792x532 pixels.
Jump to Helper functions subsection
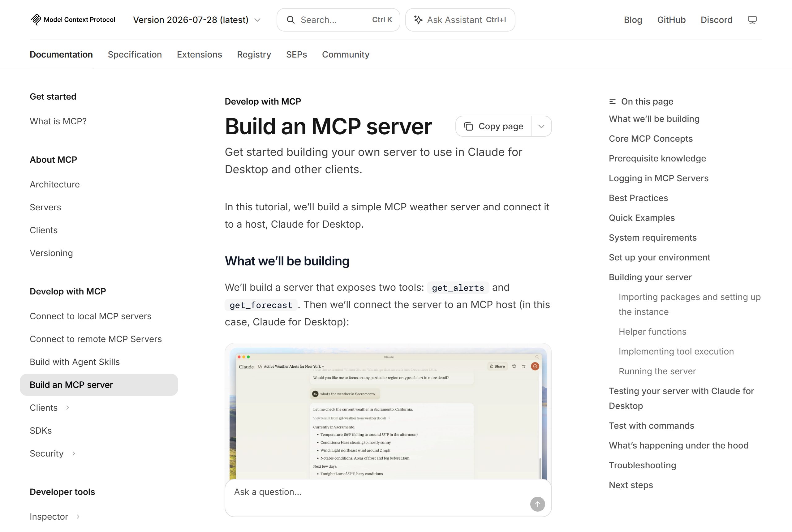tap(652, 332)
